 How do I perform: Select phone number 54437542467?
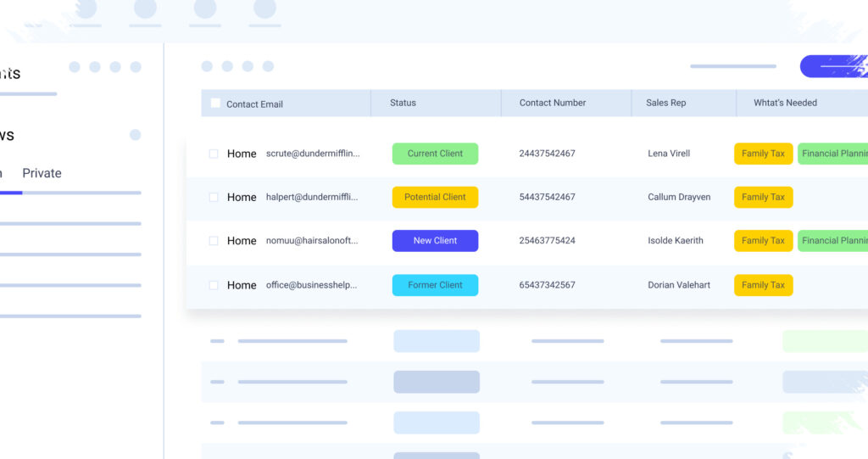click(547, 197)
